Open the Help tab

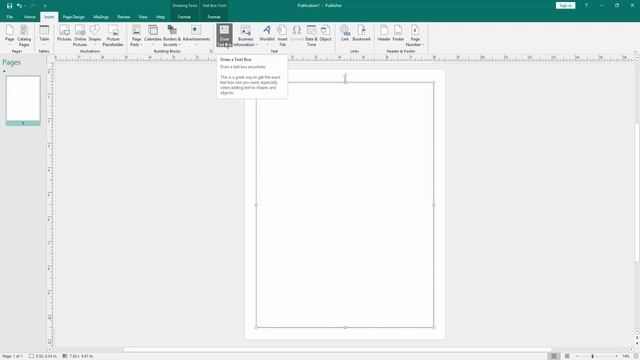[x=160, y=17]
